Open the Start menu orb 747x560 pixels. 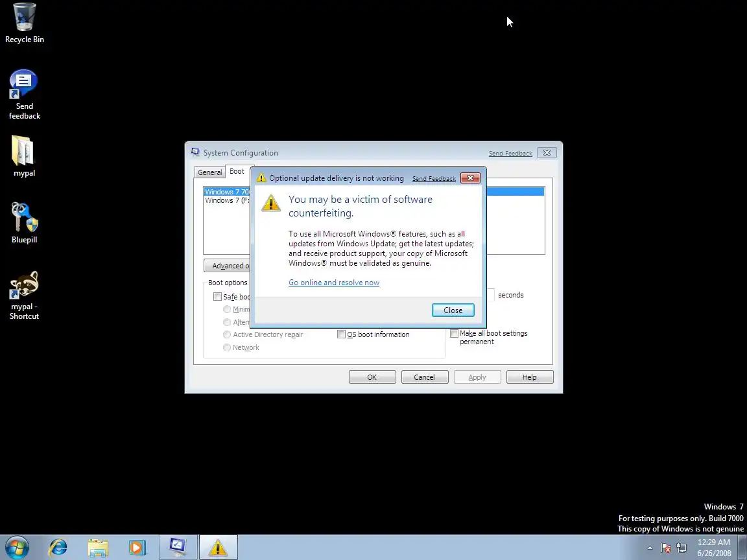click(17, 548)
